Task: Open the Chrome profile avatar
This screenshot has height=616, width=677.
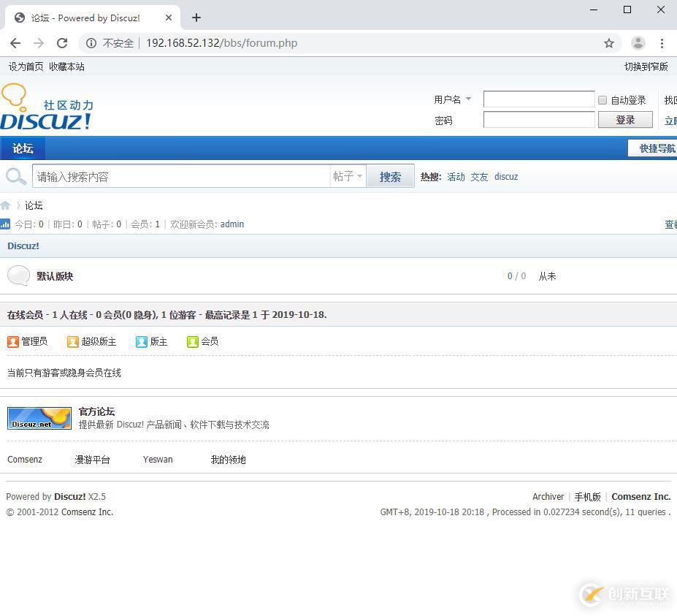Action: [x=638, y=43]
